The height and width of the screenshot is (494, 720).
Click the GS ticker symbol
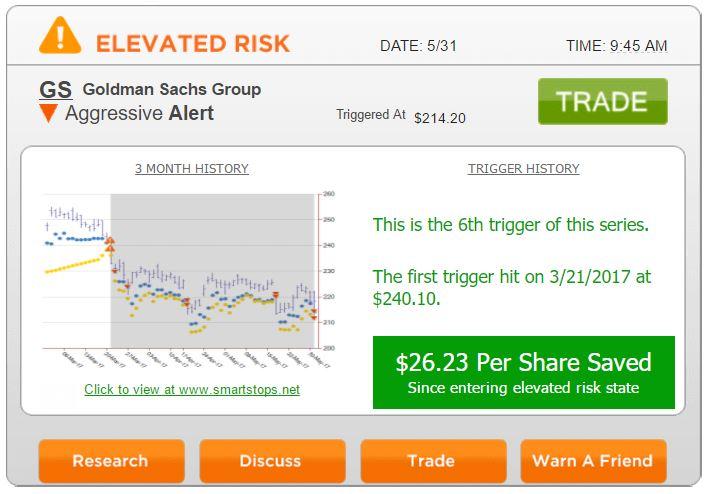(x=56, y=90)
